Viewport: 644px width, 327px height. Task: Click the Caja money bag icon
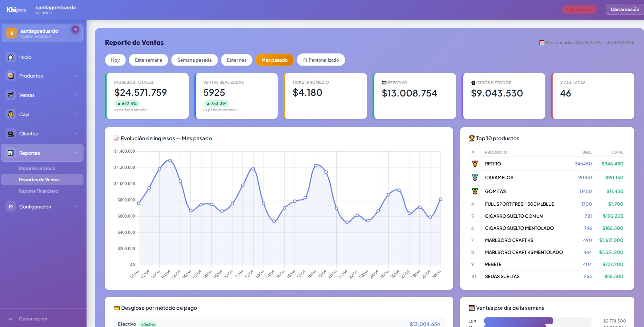(11, 114)
